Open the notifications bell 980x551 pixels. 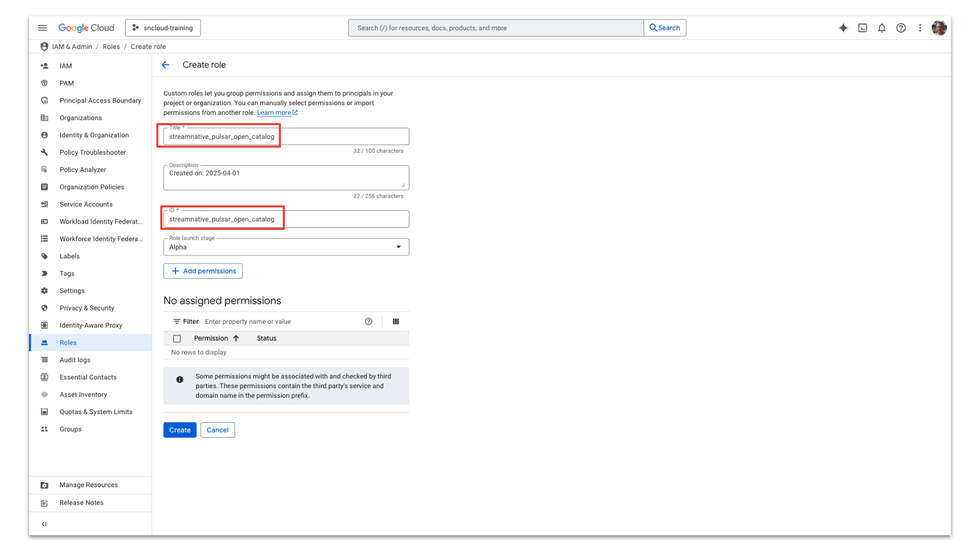[881, 28]
